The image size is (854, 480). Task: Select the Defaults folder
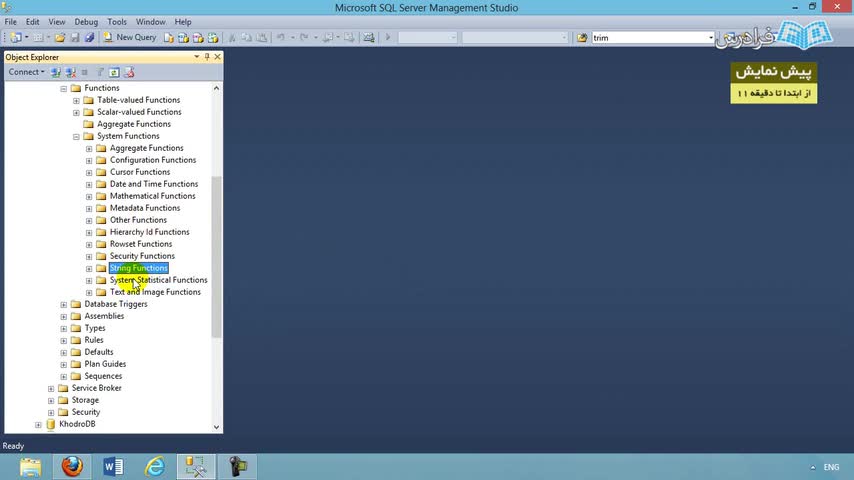point(99,352)
